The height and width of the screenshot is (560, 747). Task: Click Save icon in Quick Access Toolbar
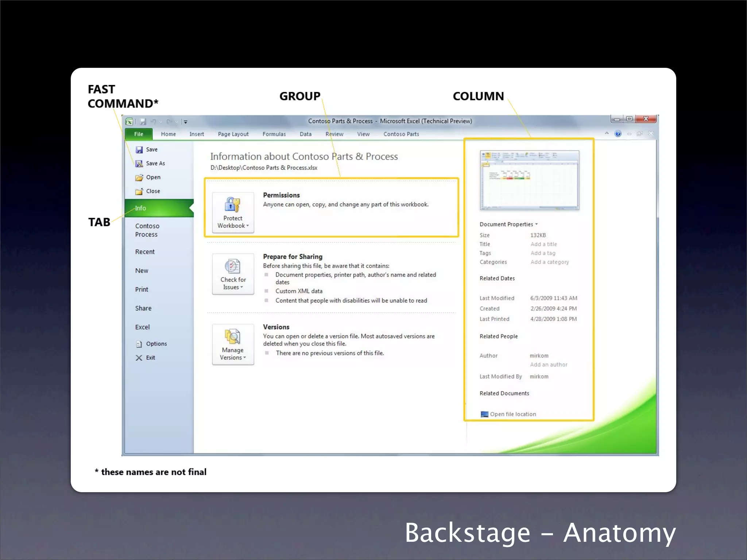(x=143, y=121)
